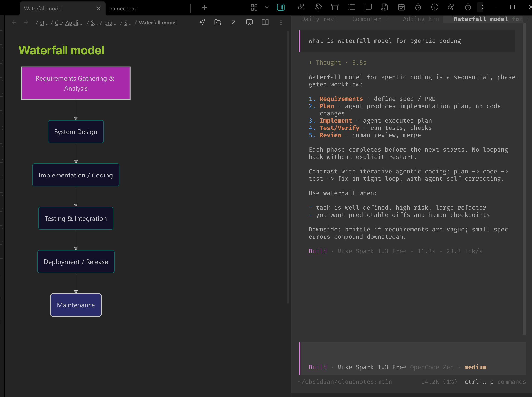Open the folder icon in the note header
Screen dimensions: 532x397
pos(217,22)
